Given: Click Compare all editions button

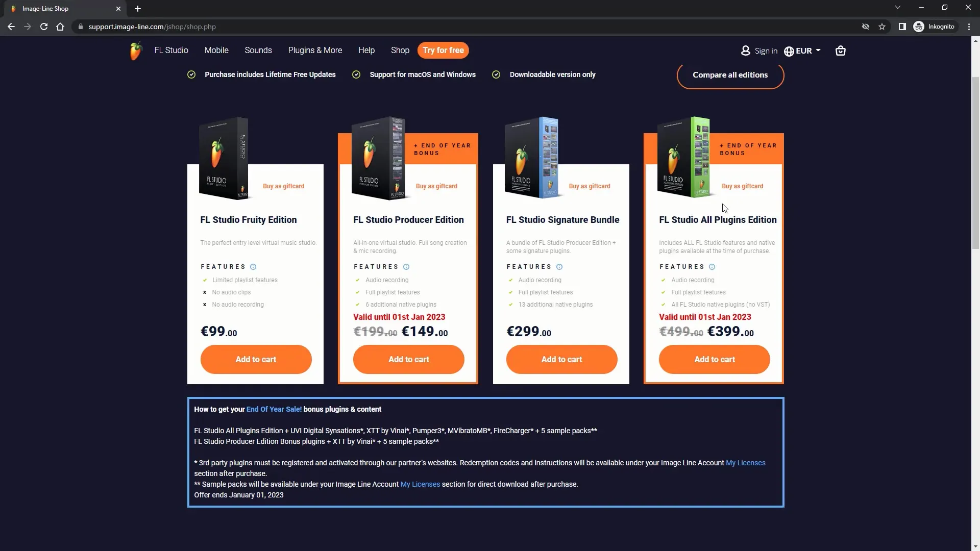Looking at the screenshot, I should [x=730, y=75].
